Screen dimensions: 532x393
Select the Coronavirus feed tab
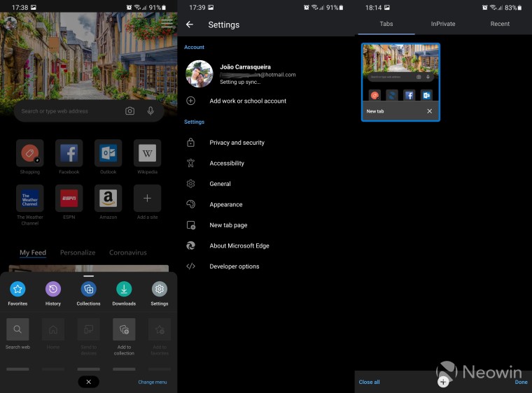click(128, 252)
